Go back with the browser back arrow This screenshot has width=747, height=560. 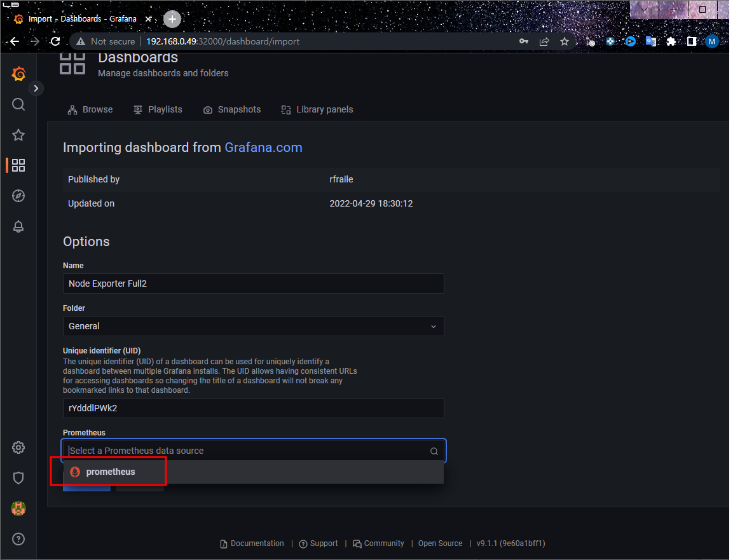coord(15,41)
